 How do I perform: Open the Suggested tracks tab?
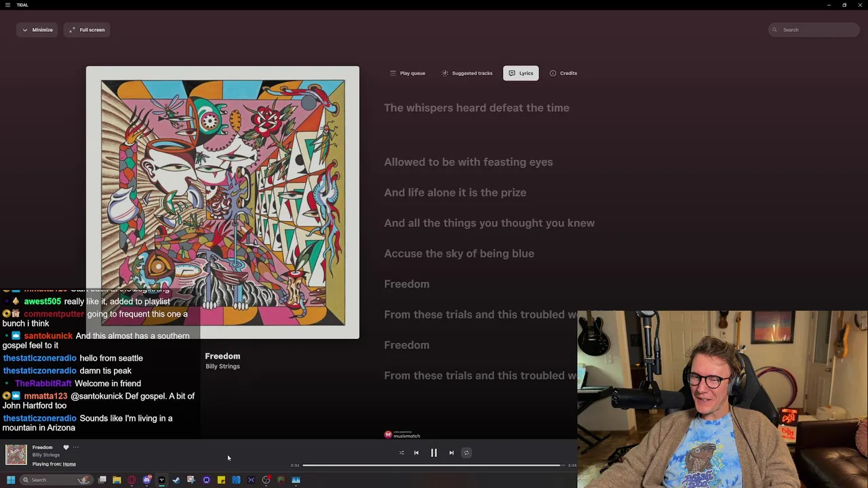click(x=467, y=73)
